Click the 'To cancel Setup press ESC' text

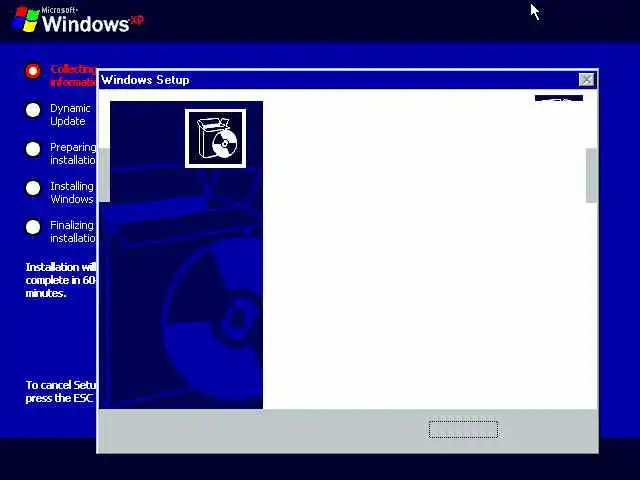click(x=61, y=391)
